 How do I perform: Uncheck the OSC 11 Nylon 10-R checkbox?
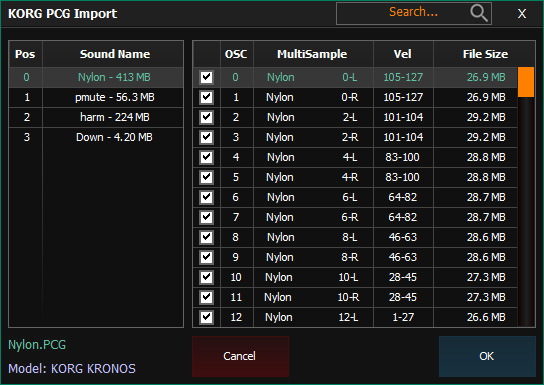click(206, 297)
